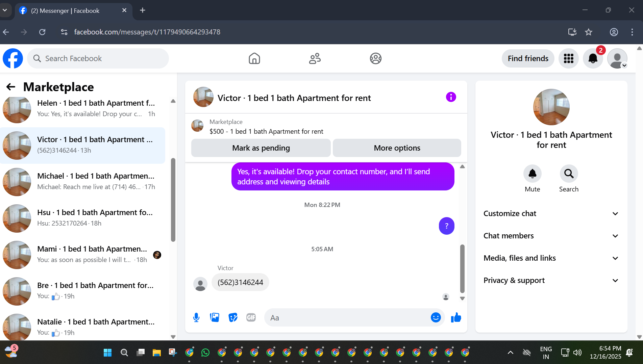
Task: Attach a photo or file
Action: click(215, 317)
